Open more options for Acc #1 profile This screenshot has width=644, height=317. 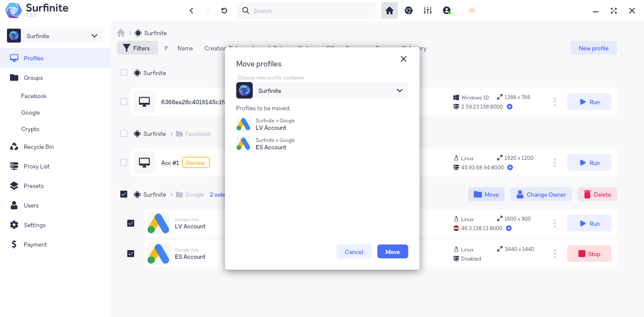(x=555, y=163)
